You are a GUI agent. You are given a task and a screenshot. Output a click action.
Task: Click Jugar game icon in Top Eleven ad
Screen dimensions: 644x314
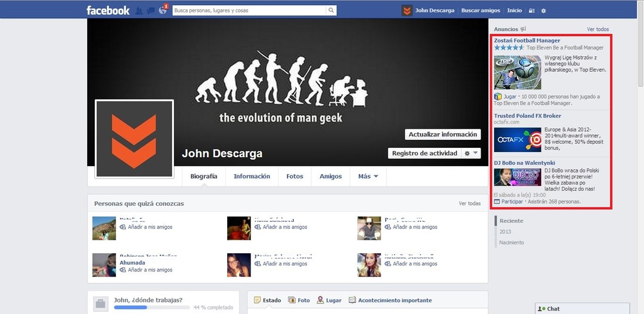pos(498,96)
